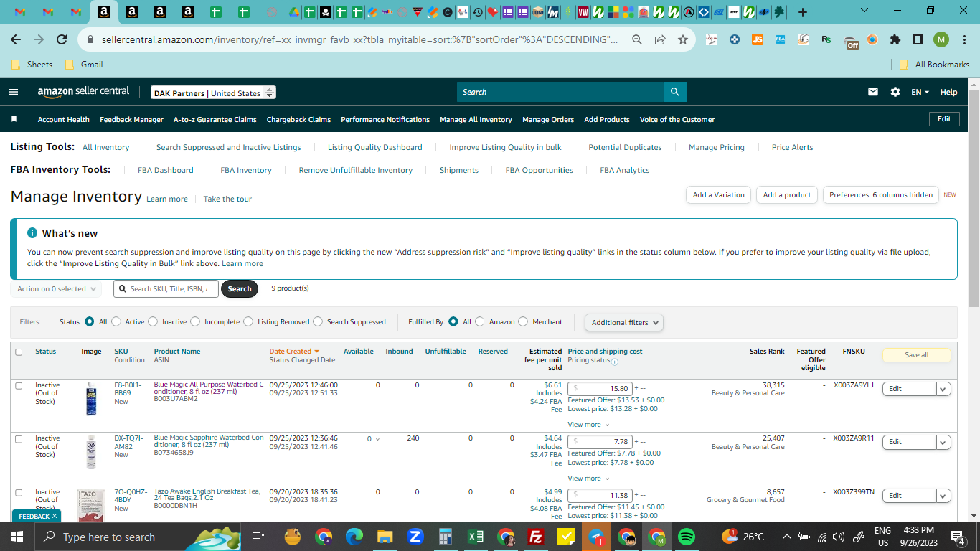Open the DAK Partners United States account selector
The height and width of the screenshot is (551, 980).
214,93
